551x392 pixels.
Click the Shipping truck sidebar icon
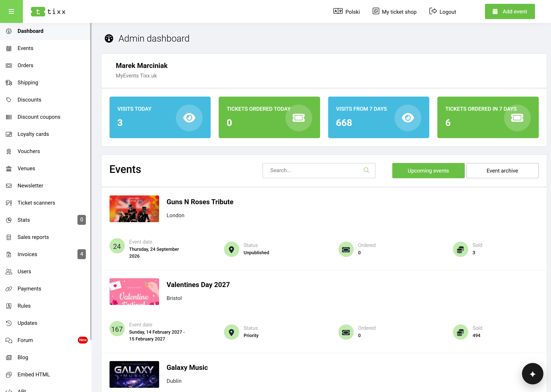tap(9, 83)
